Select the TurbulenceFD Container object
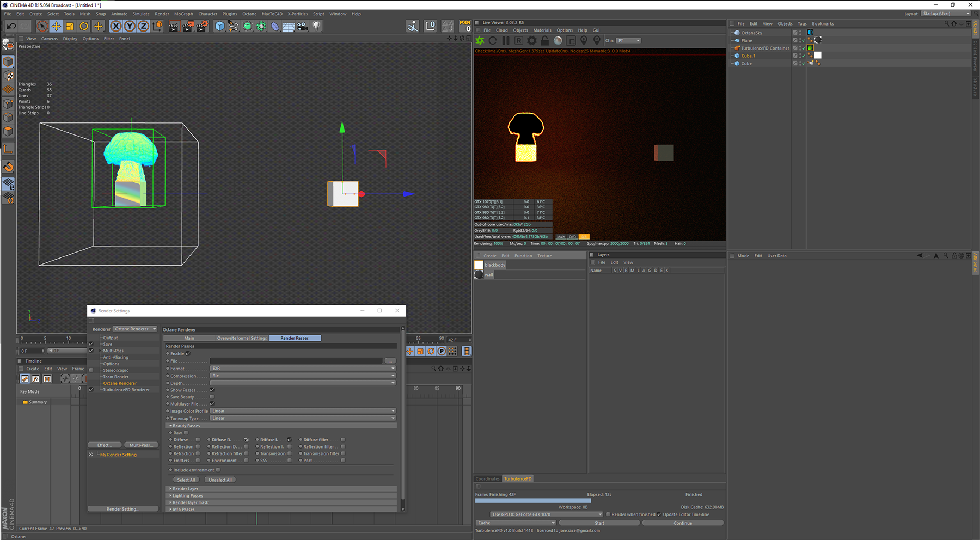980x540 pixels. click(765, 48)
